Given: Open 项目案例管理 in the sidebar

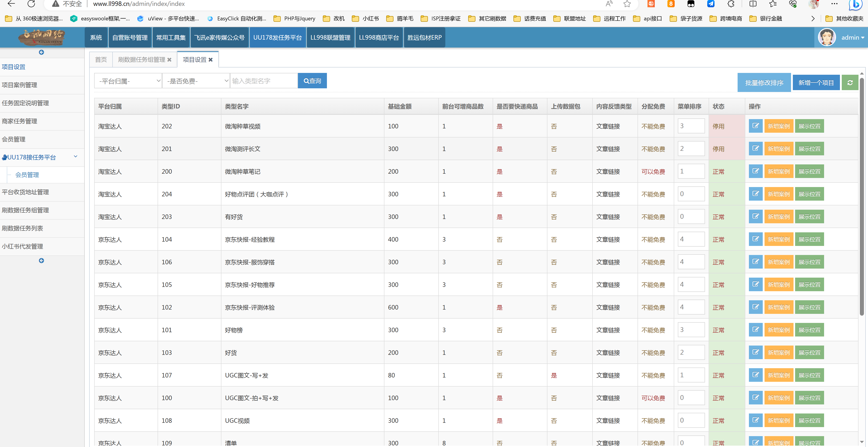Looking at the screenshot, I should (x=42, y=85).
